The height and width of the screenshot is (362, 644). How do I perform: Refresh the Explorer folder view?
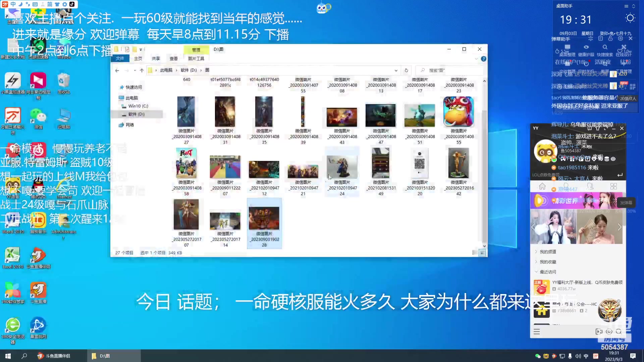pos(406,70)
